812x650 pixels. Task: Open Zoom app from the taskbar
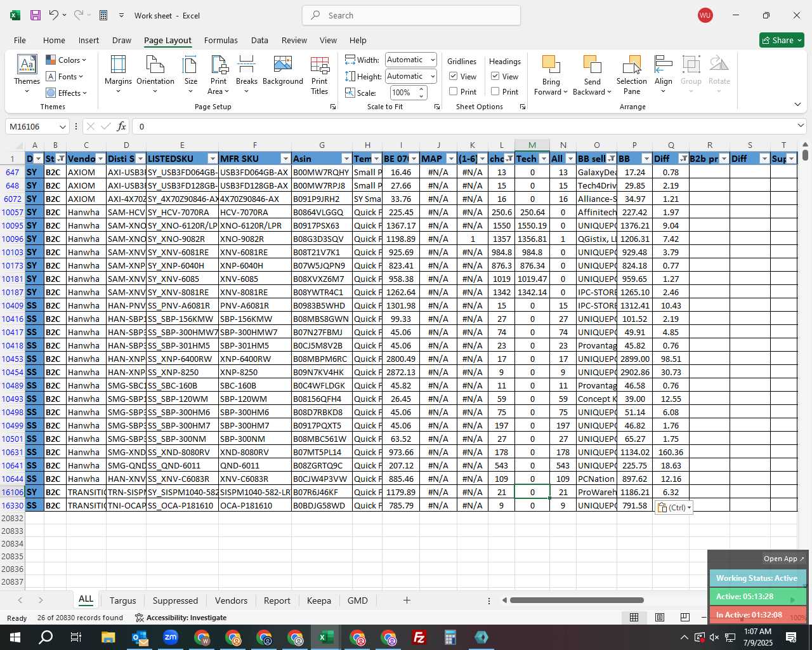[x=171, y=637]
